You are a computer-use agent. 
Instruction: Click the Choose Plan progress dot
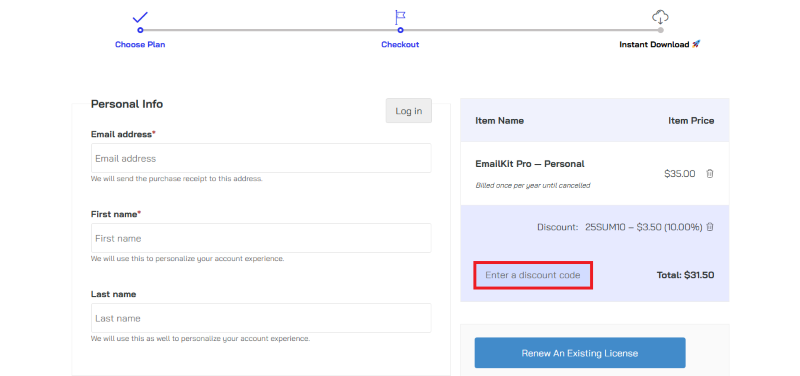click(140, 30)
